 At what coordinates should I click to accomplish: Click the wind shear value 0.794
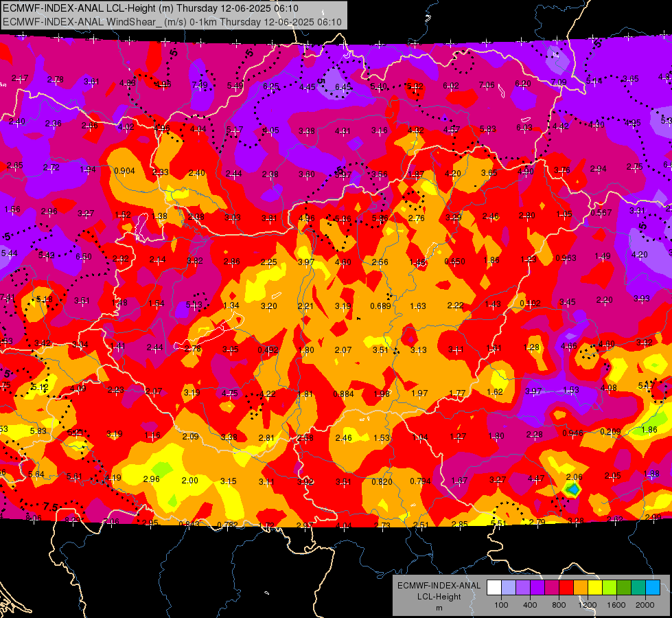(x=420, y=481)
